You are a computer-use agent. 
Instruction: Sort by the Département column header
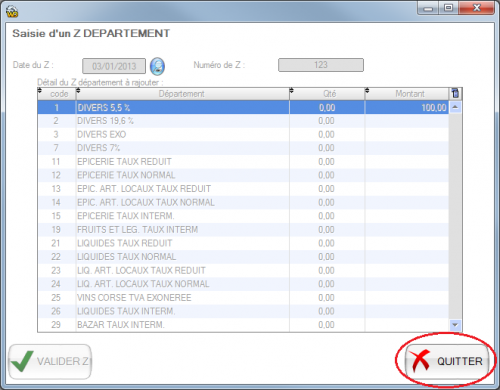[183, 94]
